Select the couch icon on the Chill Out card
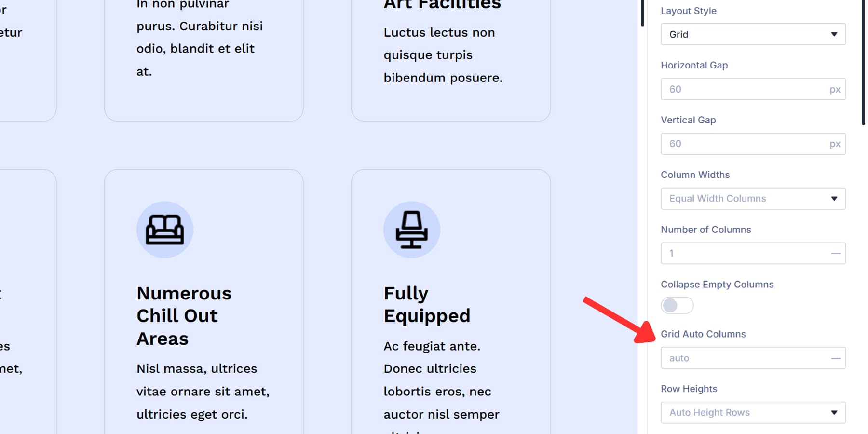 pos(165,230)
